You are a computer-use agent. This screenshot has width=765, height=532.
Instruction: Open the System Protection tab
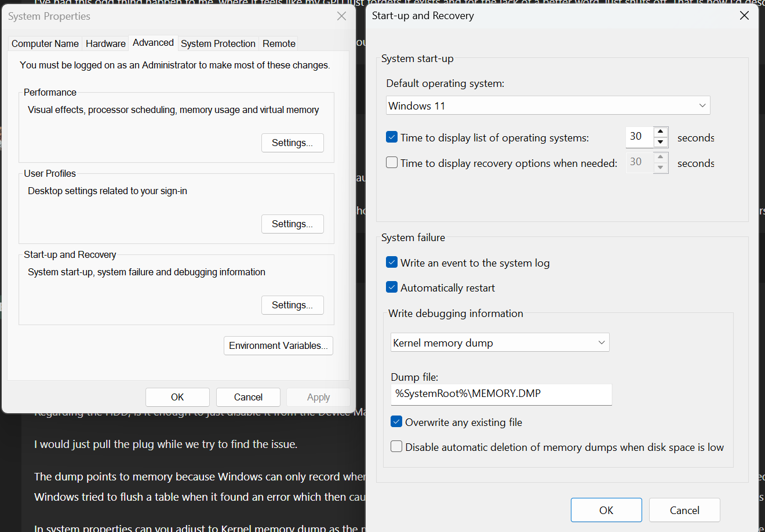click(218, 43)
